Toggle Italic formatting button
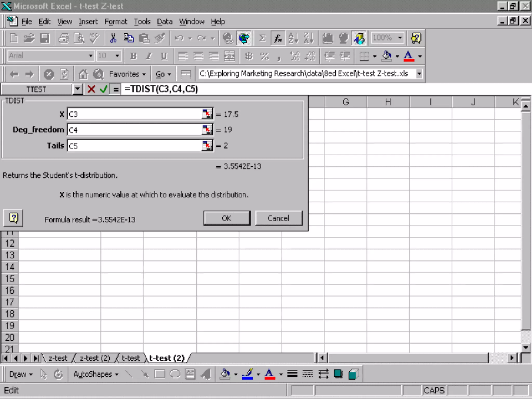This screenshot has width=532, height=399. pyautogui.click(x=149, y=56)
